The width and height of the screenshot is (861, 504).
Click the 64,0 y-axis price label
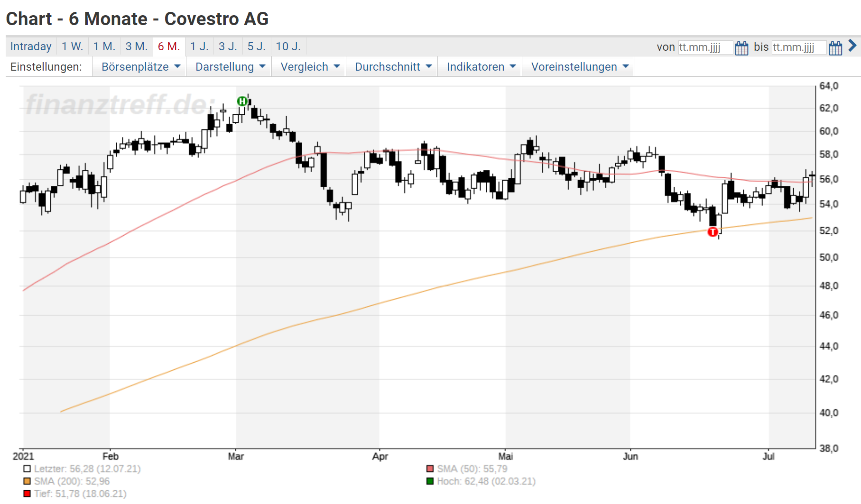[829, 86]
